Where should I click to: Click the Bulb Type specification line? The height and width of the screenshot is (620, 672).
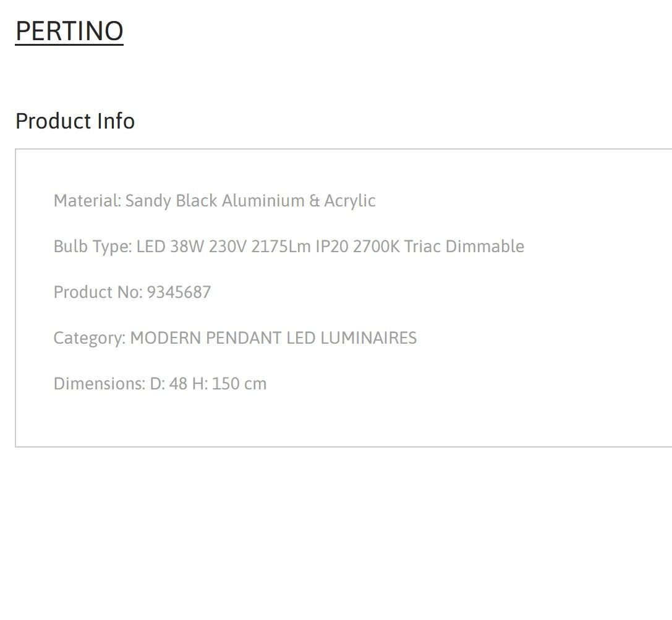coord(289,247)
